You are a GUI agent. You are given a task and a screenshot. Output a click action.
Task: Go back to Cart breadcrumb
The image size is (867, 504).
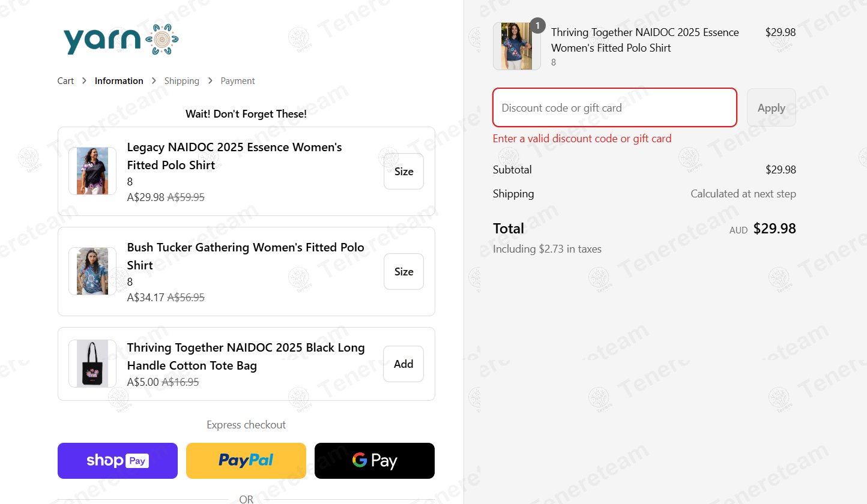click(x=65, y=81)
